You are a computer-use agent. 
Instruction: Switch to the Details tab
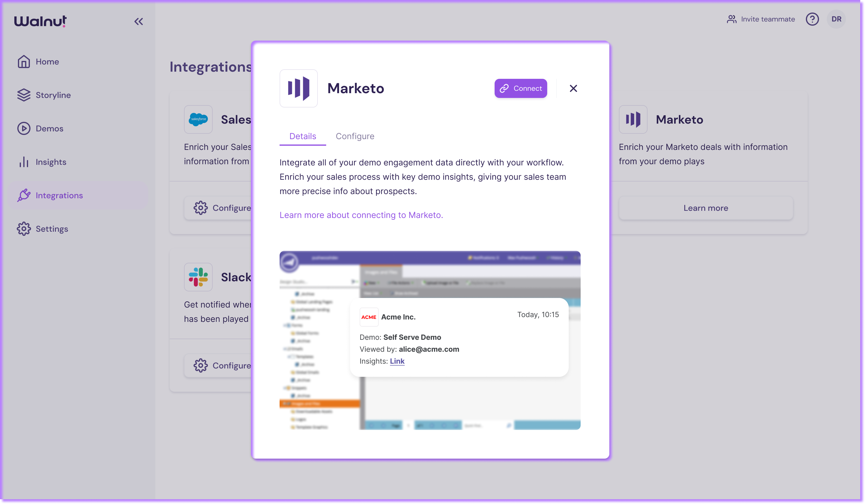[302, 136]
